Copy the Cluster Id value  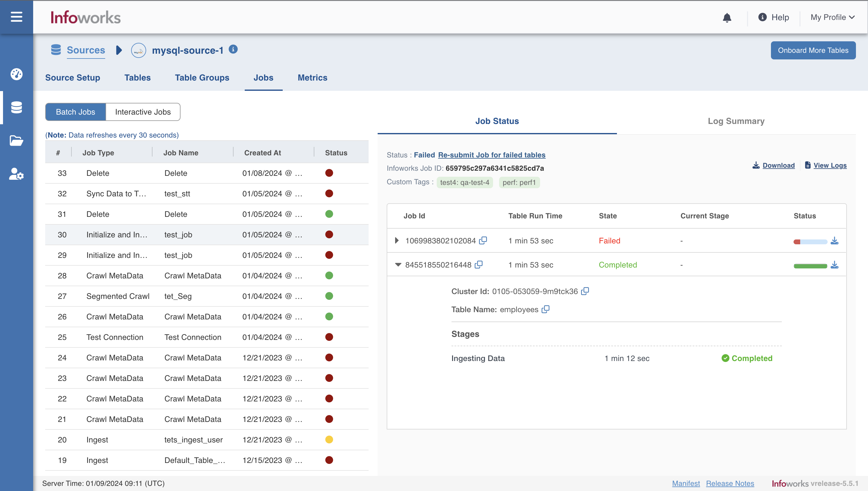click(x=585, y=291)
